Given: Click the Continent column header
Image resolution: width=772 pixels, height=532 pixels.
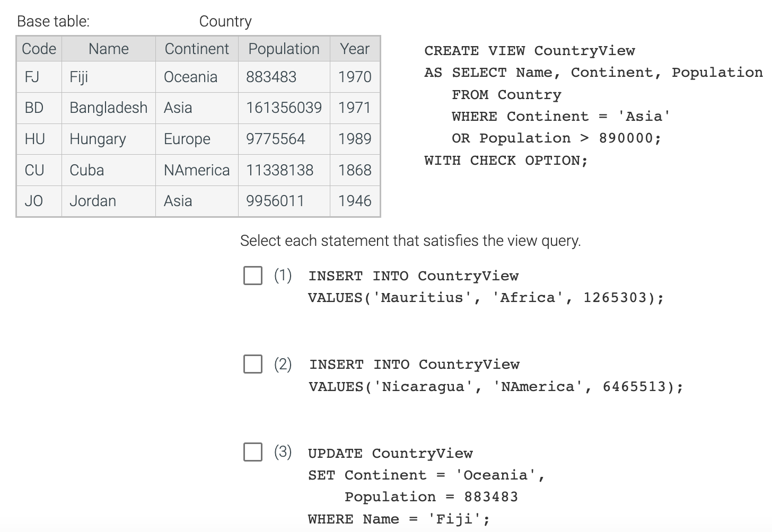Looking at the screenshot, I should coord(197,48).
